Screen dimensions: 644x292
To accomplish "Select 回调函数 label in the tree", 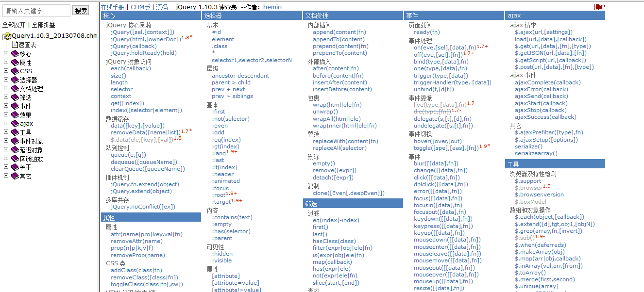I will click(x=31, y=159).
